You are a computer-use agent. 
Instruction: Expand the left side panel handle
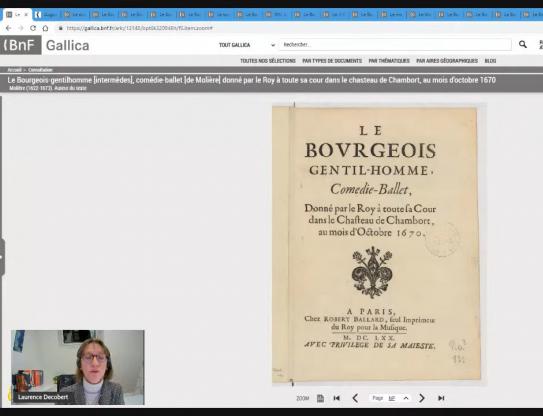pyautogui.click(x=2, y=257)
